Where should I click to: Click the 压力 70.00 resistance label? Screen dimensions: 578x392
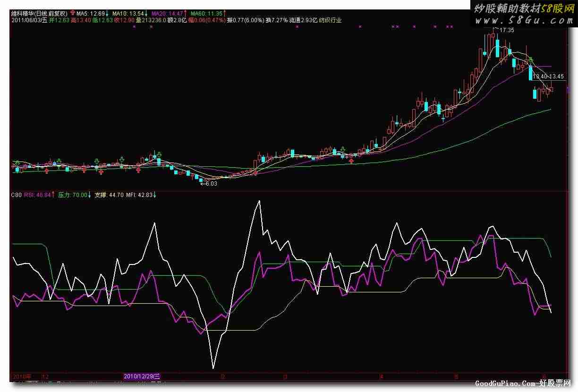(x=72, y=195)
